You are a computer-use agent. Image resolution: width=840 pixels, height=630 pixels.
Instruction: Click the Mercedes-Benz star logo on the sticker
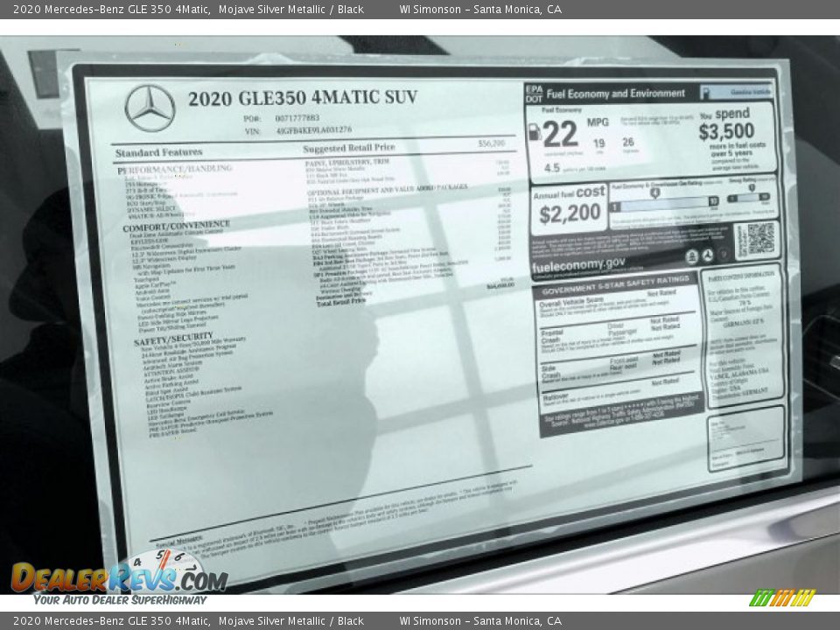(150, 108)
